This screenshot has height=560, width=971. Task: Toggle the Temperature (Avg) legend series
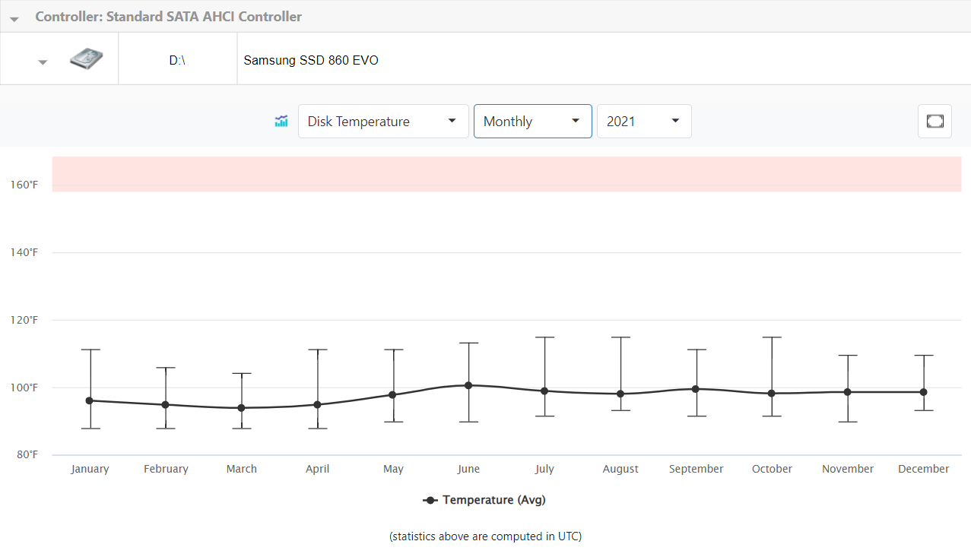click(x=484, y=500)
